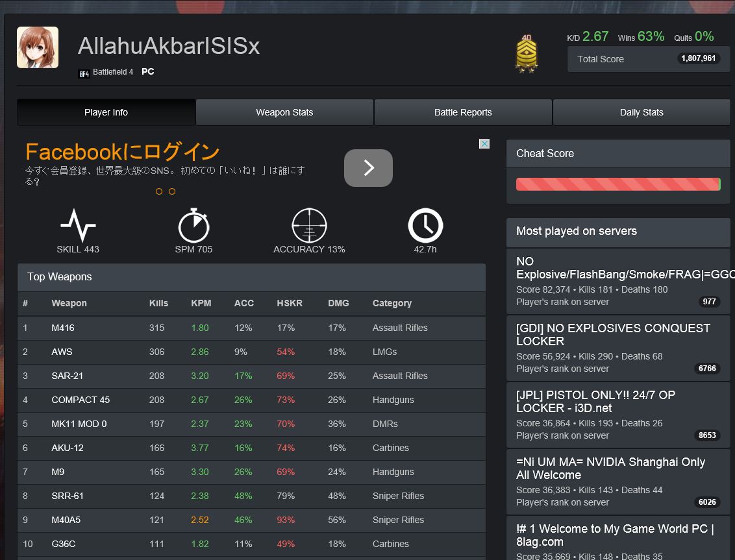Open the Player Info tab
The width and height of the screenshot is (735, 560).
click(106, 112)
